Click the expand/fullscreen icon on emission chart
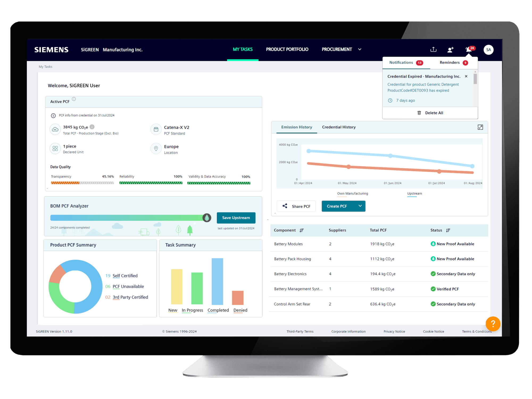The height and width of the screenshot is (399, 532). (480, 127)
